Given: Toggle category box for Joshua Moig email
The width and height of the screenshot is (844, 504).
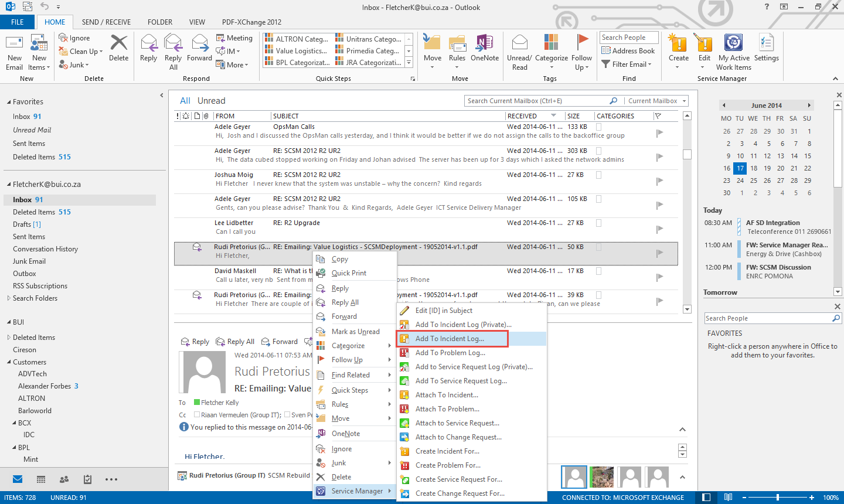Looking at the screenshot, I should [x=598, y=175].
